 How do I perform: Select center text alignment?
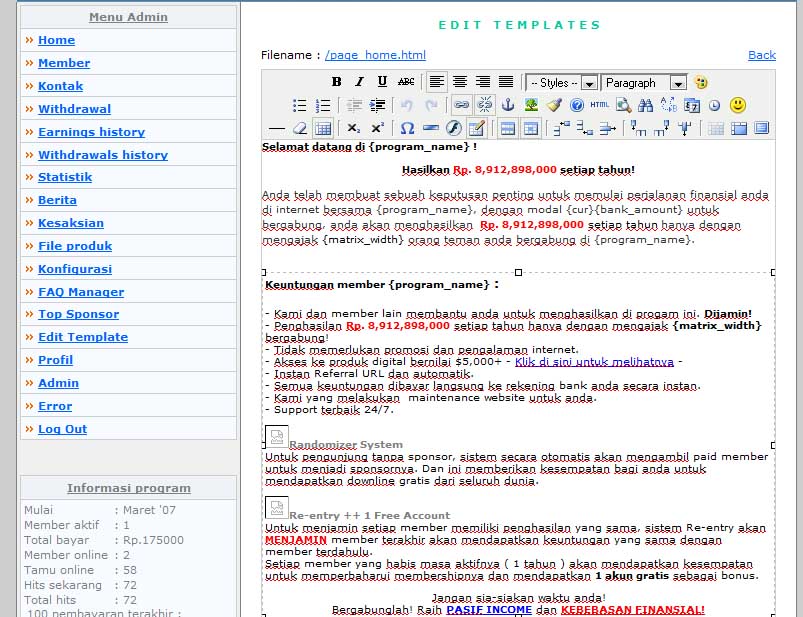pos(460,82)
